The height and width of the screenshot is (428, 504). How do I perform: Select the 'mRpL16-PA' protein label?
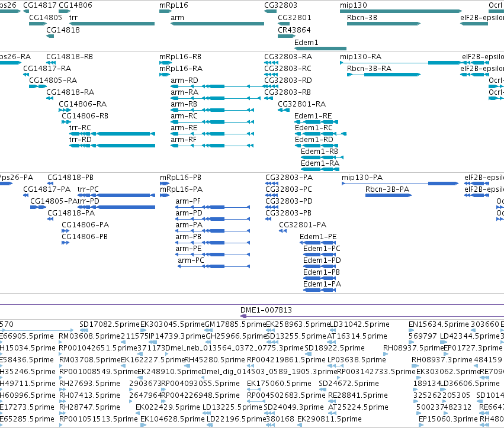(x=181, y=189)
